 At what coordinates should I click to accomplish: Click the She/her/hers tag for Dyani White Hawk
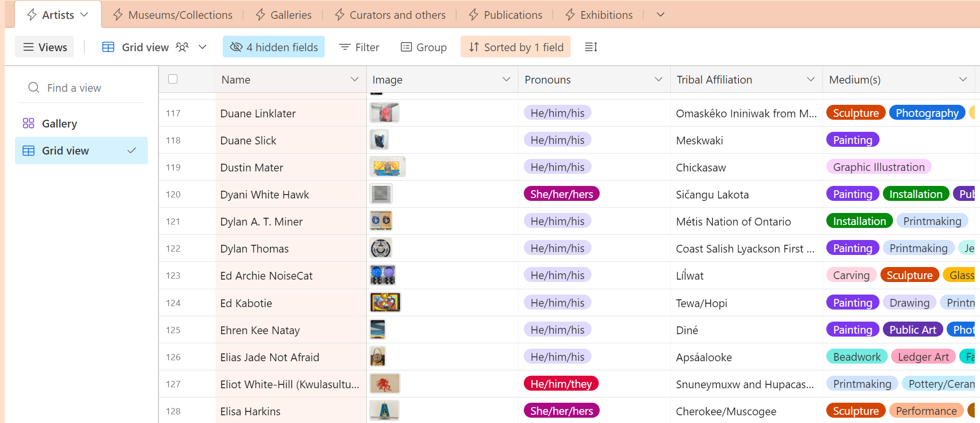pos(562,194)
